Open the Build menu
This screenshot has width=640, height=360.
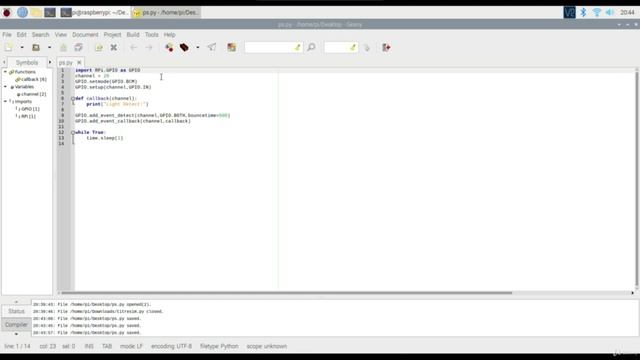coord(133,35)
